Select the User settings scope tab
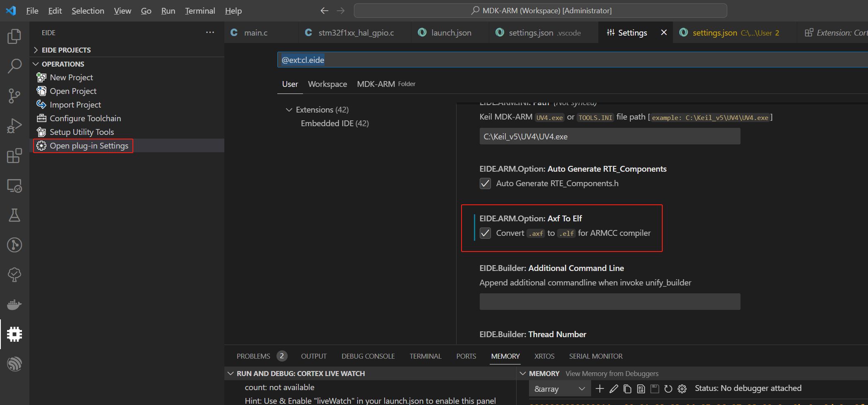 tap(290, 84)
